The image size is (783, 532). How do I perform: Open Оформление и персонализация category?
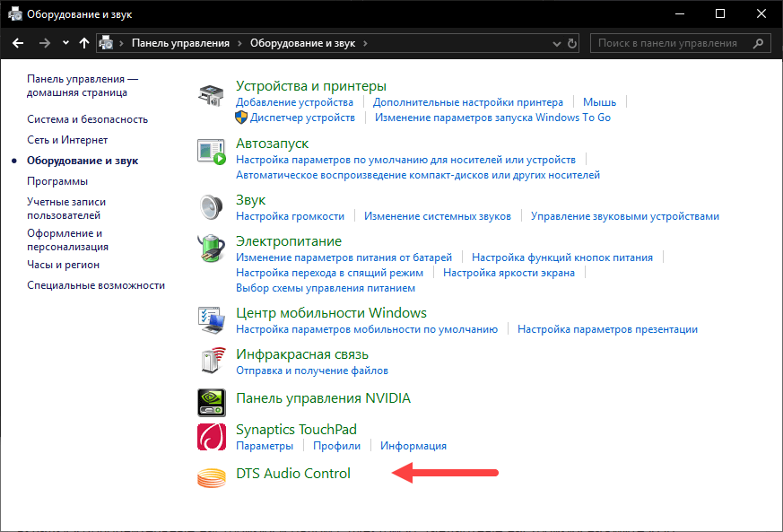click(x=67, y=240)
